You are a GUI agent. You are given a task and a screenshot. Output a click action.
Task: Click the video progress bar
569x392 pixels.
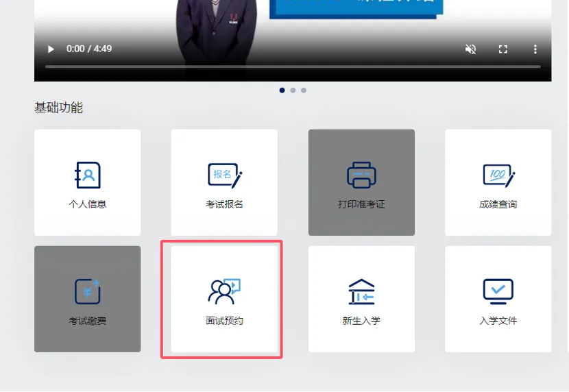click(293, 66)
